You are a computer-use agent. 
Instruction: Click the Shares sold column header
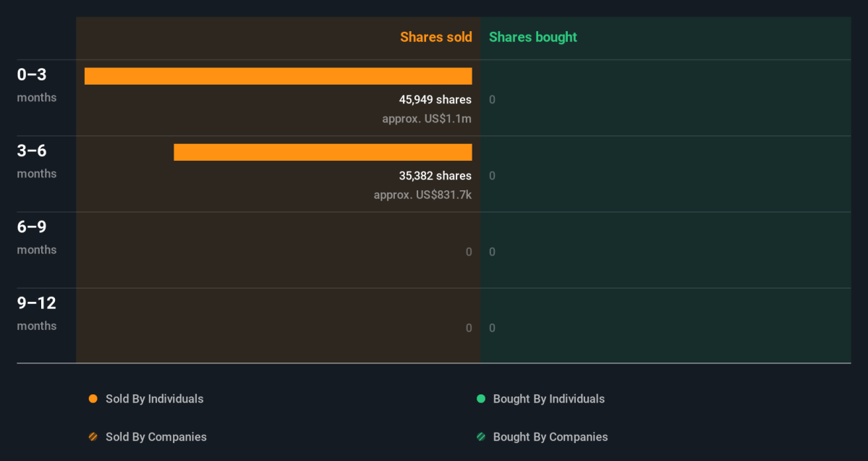click(436, 37)
